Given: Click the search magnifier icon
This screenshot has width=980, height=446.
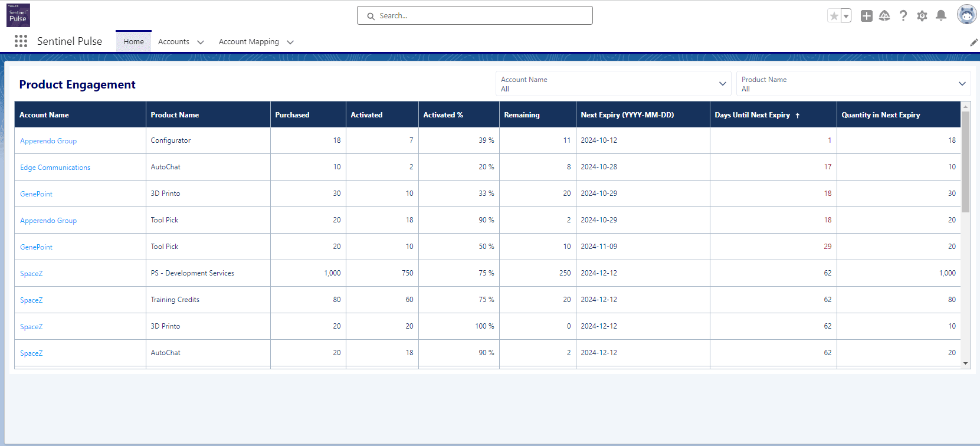Looking at the screenshot, I should (371, 16).
